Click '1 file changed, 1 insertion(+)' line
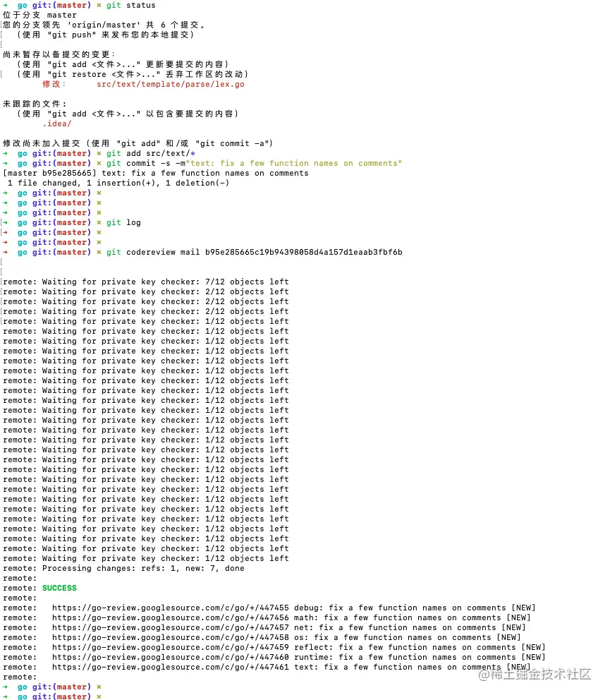The width and height of the screenshot is (610, 700). [x=118, y=183]
